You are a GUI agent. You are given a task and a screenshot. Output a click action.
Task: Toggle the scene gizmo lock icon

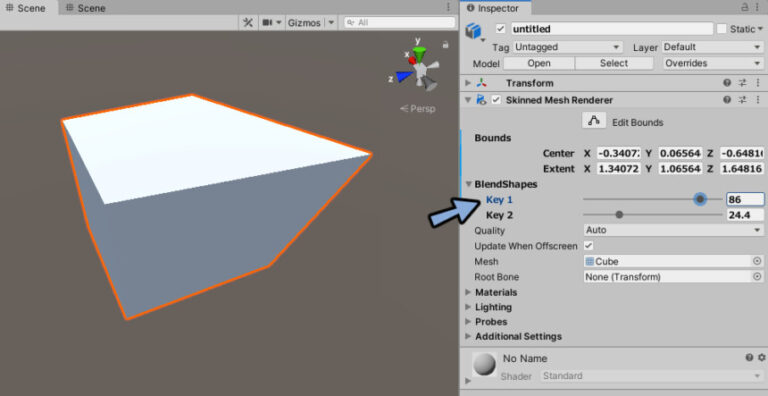[445, 45]
